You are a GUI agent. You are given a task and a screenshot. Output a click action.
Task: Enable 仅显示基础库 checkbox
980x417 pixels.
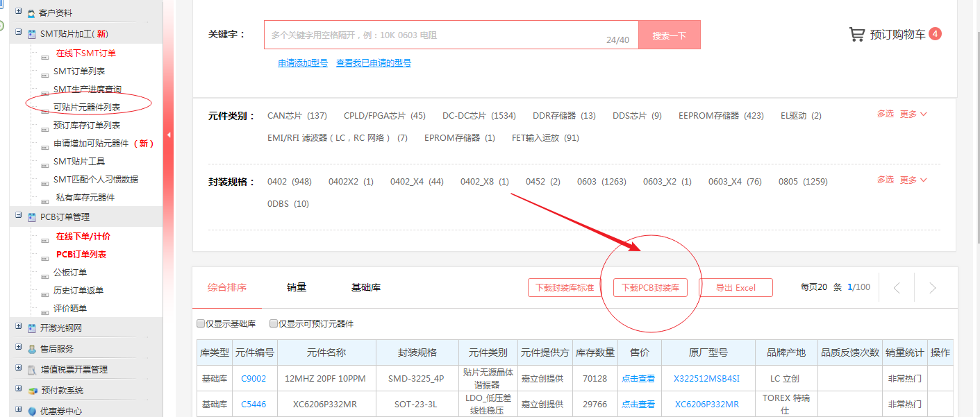point(201,324)
